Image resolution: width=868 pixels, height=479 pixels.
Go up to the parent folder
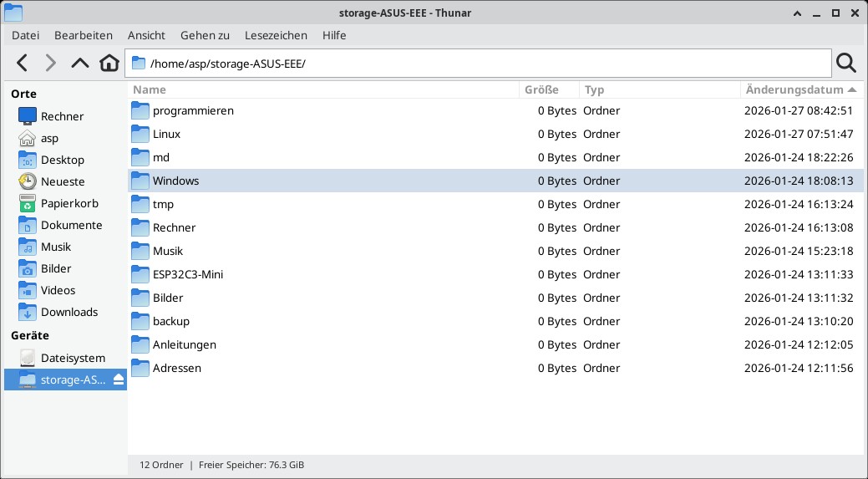tap(79, 63)
